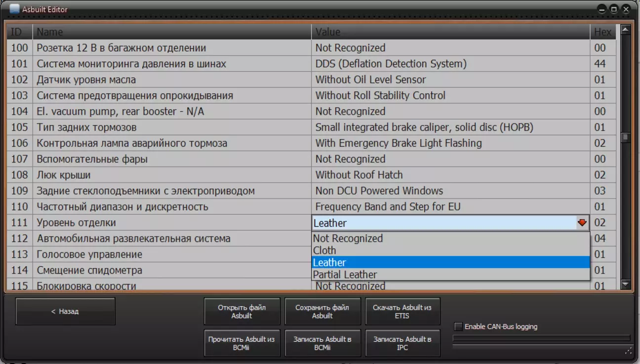
Task: Click 'Открыть файл Asbuilt' button
Action: coord(242,311)
